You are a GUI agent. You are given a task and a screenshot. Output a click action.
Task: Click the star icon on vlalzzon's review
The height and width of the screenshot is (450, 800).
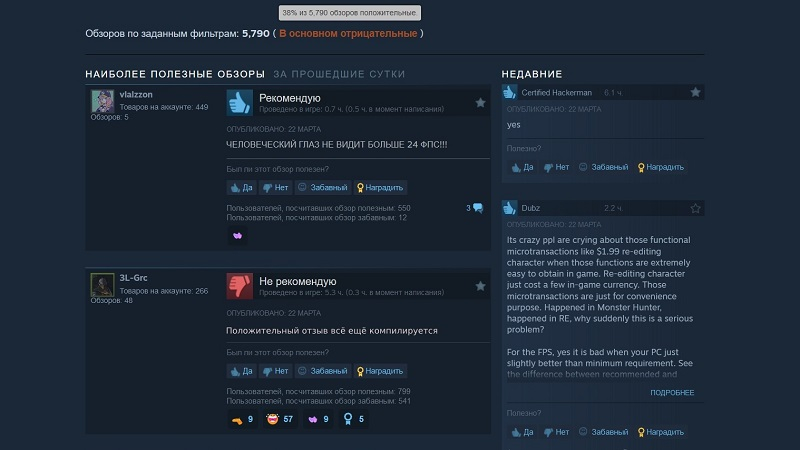pos(480,103)
